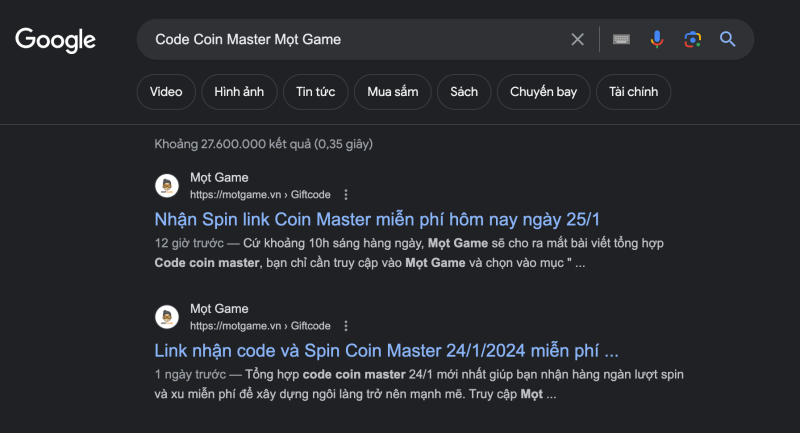Open more options for 24/1/2024 result

tap(346, 325)
